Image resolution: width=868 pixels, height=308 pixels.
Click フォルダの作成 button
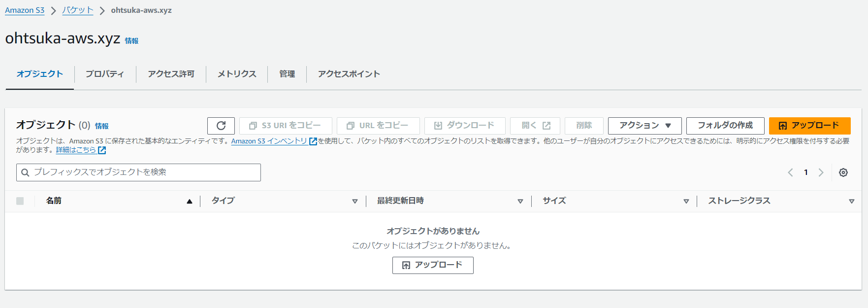click(x=725, y=126)
